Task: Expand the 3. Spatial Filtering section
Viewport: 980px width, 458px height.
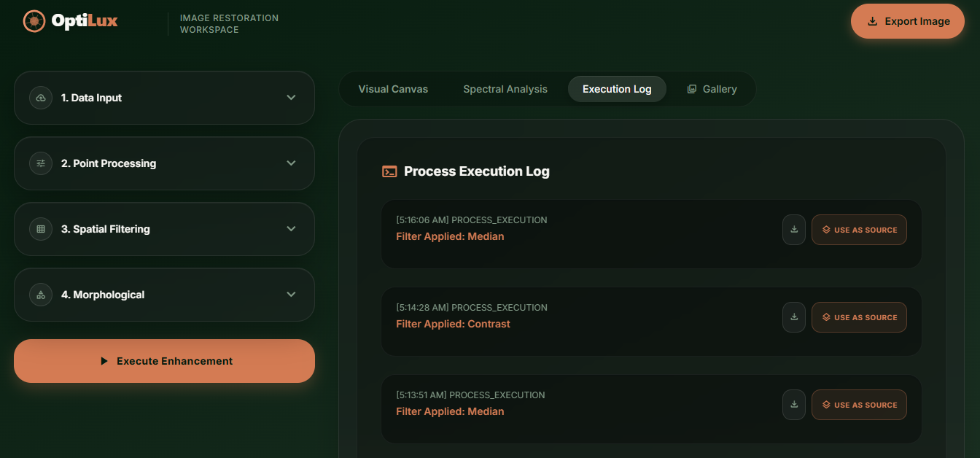Action: (164, 229)
